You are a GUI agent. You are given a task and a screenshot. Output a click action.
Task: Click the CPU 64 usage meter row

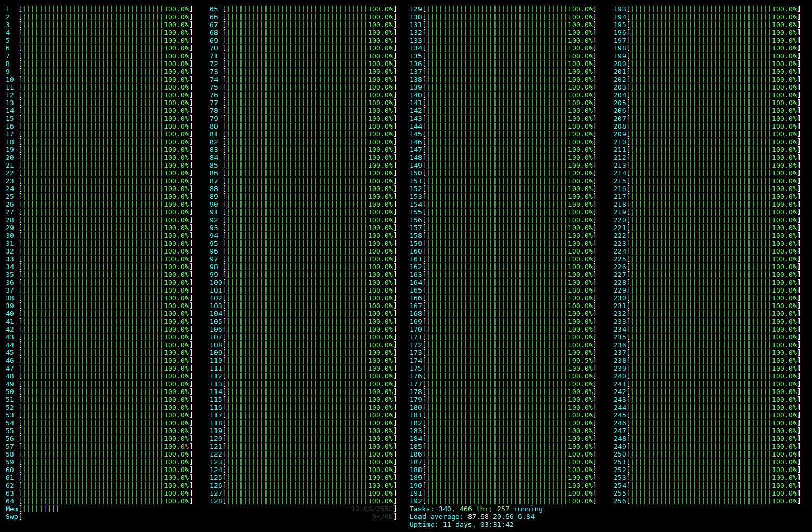pyautogui.click(x=99, y=501)
